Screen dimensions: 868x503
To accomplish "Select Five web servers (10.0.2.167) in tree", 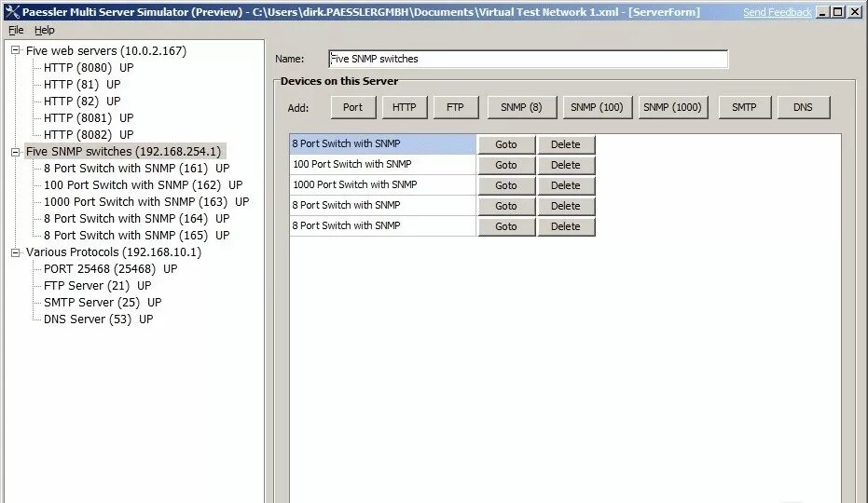I will 106,51.
